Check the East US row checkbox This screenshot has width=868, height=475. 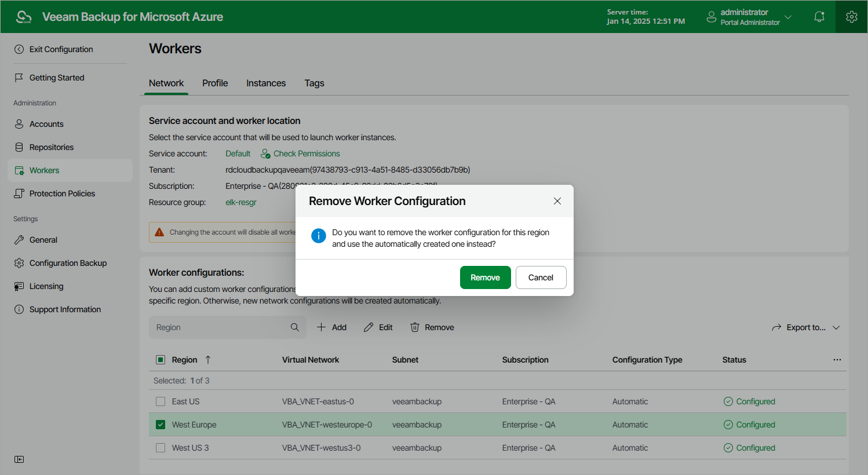click(161, 401)
